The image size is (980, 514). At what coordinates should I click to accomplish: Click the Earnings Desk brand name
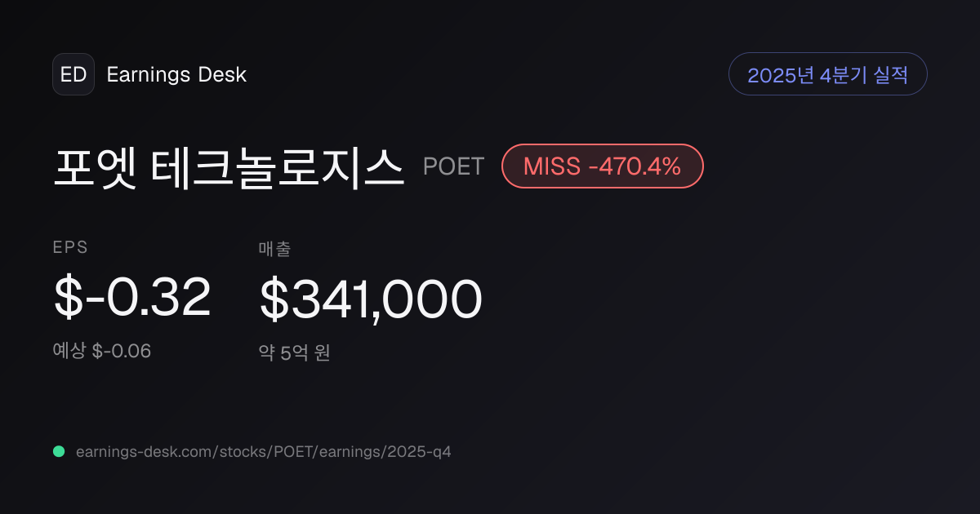click(x=176, y=75)
